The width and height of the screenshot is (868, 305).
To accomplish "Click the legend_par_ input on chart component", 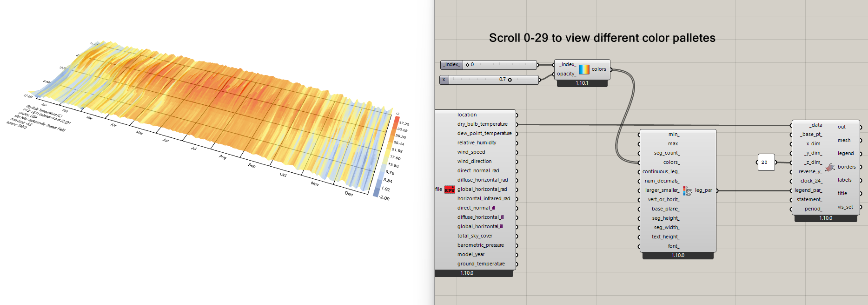I will [808, 190].
